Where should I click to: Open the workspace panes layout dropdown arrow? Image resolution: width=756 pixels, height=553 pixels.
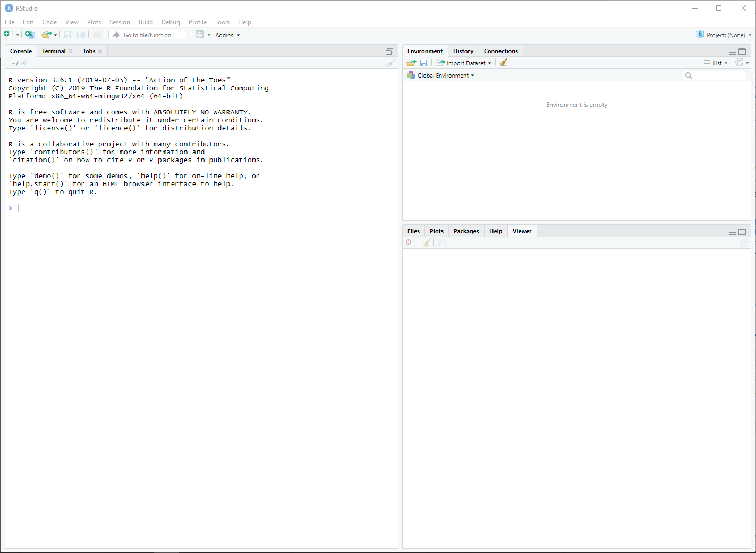209,35
